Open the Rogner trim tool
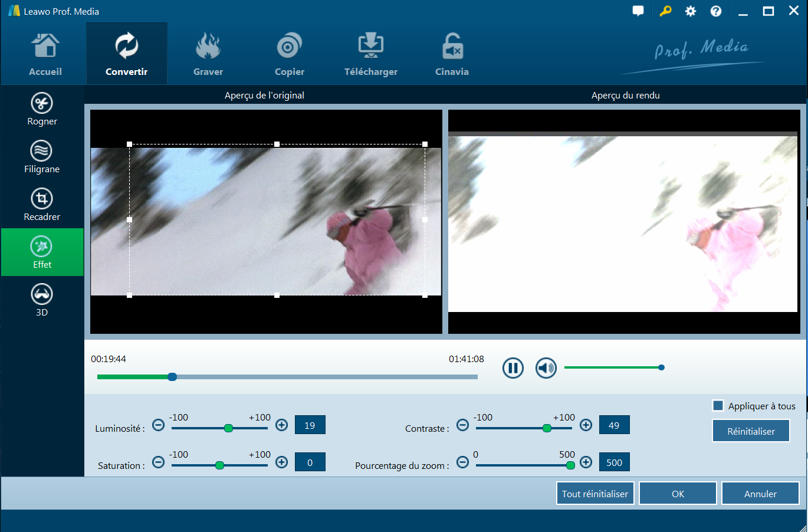 [42, 109]
